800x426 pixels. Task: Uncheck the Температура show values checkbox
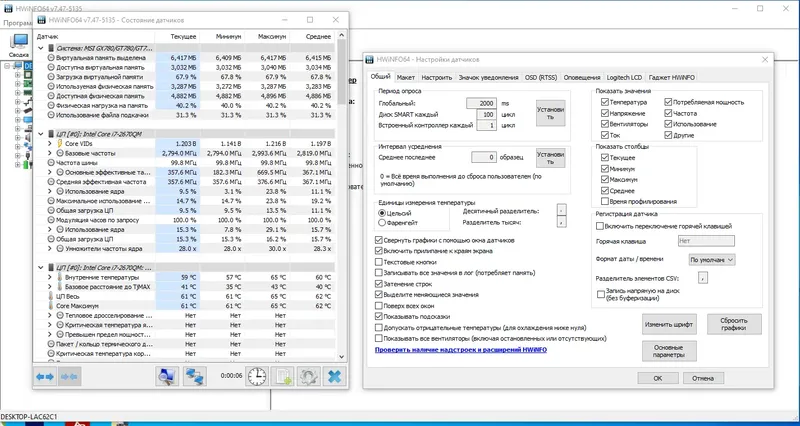click(605, 102)
